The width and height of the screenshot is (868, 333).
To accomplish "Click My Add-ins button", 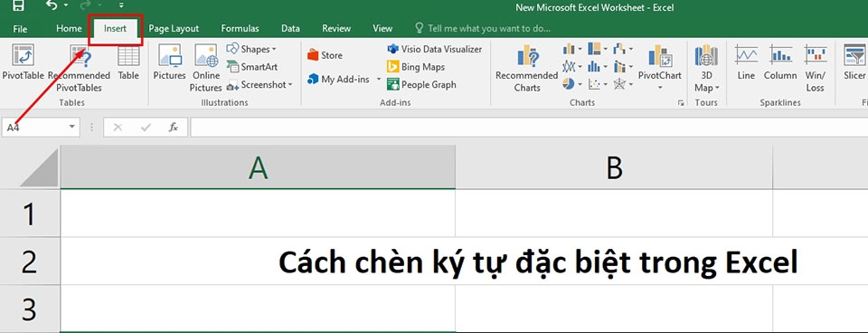I will pos(338,80).
